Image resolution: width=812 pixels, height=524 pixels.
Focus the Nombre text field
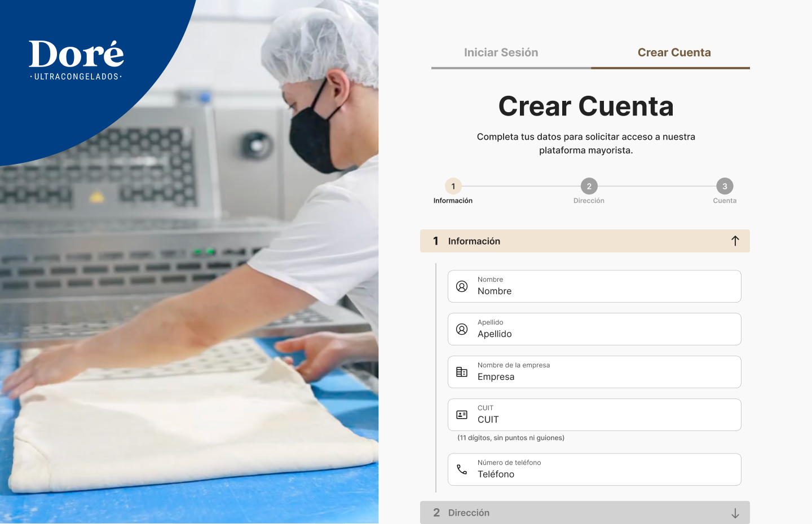pyautogui.click(x=603, y=291)
